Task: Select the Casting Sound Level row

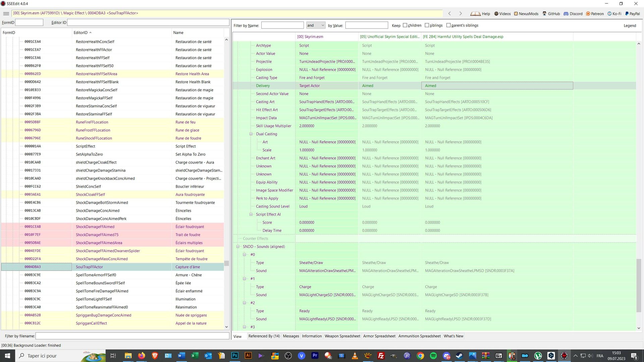Action: [x=434, y=206]
